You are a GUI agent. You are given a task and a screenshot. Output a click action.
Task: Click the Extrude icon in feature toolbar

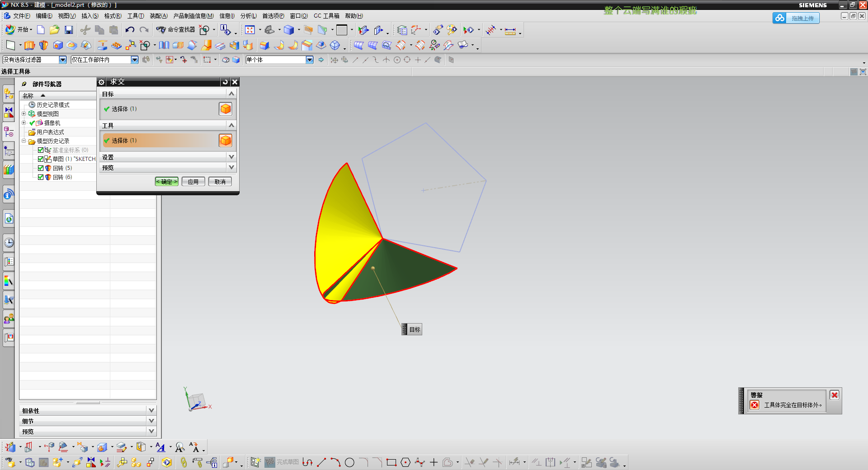coord(29,45)
